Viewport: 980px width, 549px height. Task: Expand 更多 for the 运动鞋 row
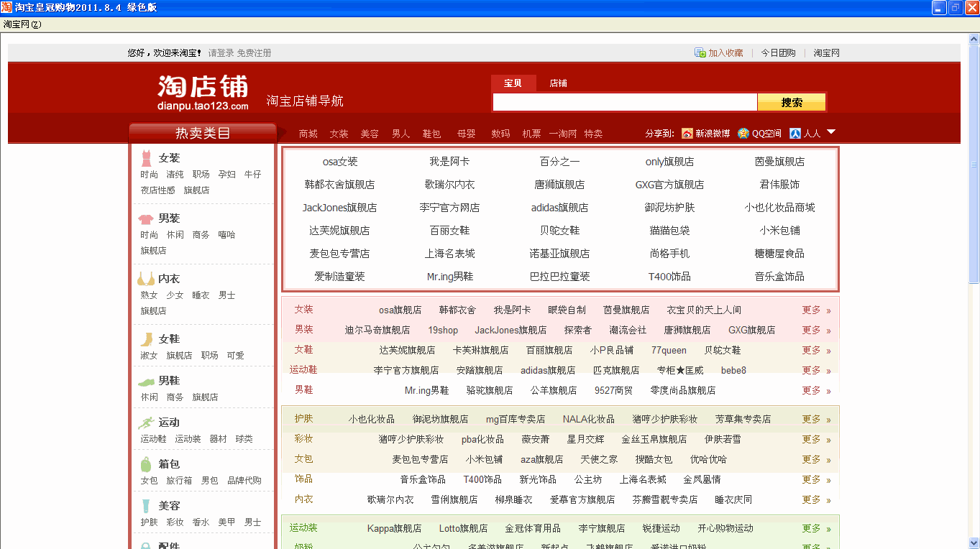(x=816, y=371)
